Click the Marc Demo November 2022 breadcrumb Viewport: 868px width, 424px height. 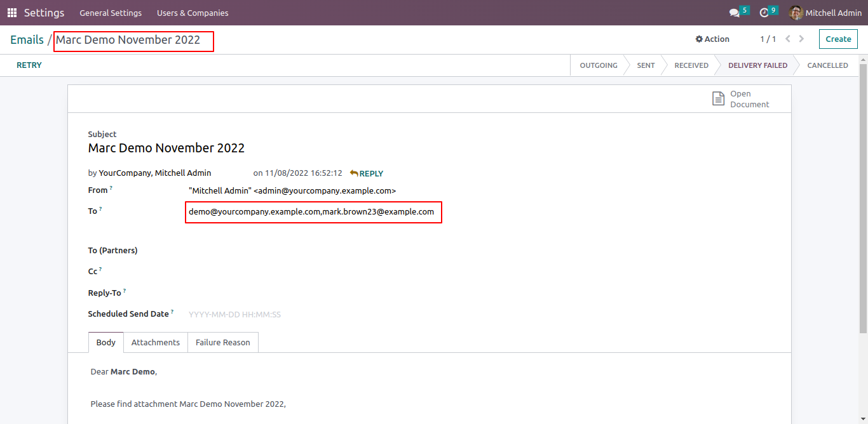pos(128,40)
